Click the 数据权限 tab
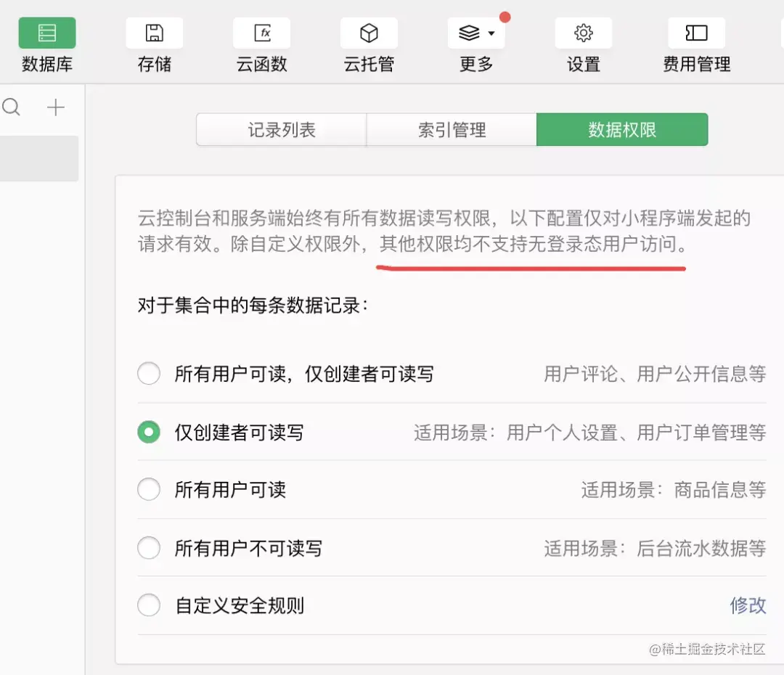 point(622,129)
